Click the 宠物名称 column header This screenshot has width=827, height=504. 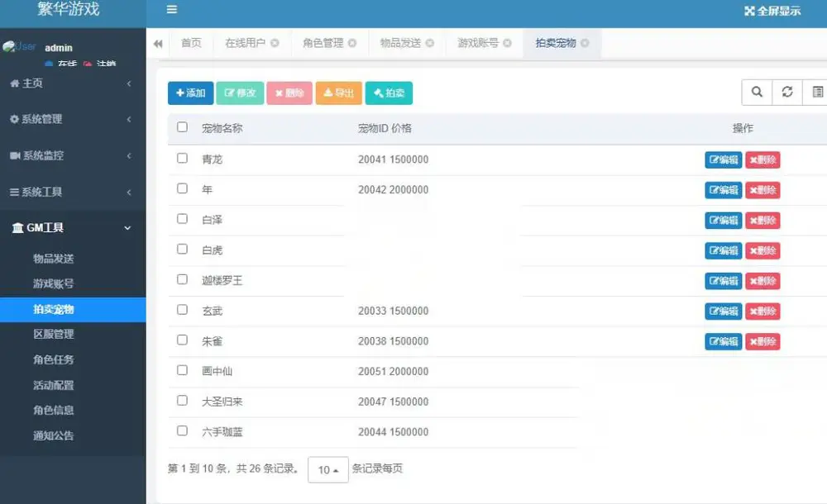point(222,128)
